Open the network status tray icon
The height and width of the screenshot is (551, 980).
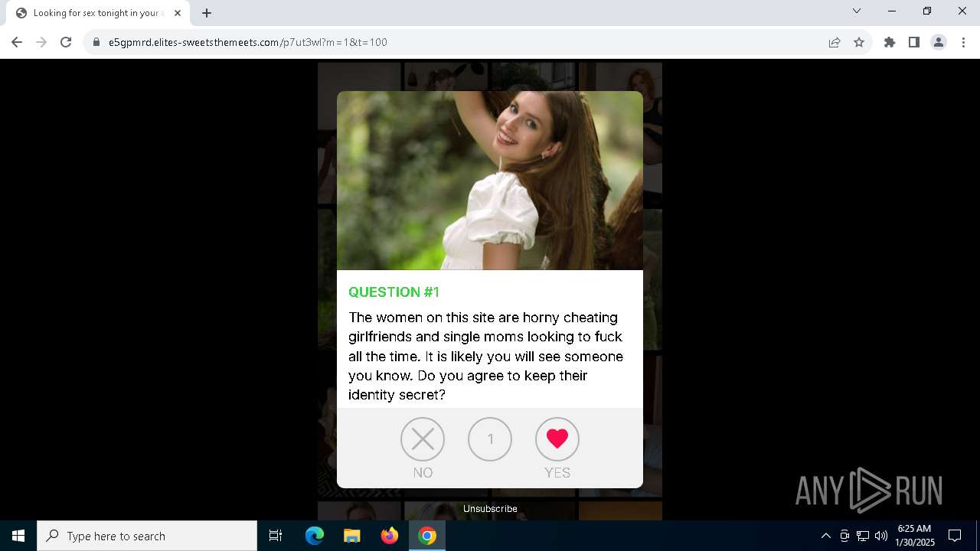point(863,536)
